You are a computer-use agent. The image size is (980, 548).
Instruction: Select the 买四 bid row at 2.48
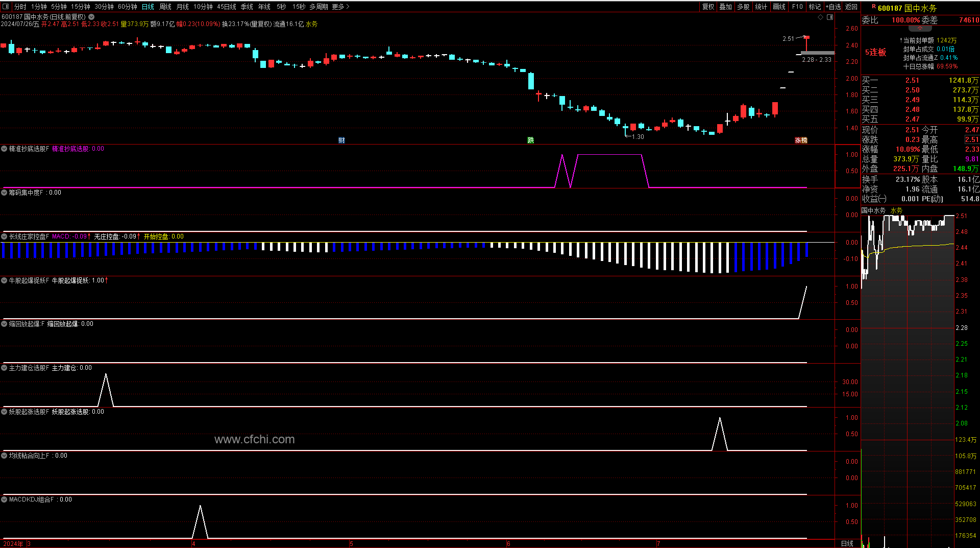click(920, 109)
